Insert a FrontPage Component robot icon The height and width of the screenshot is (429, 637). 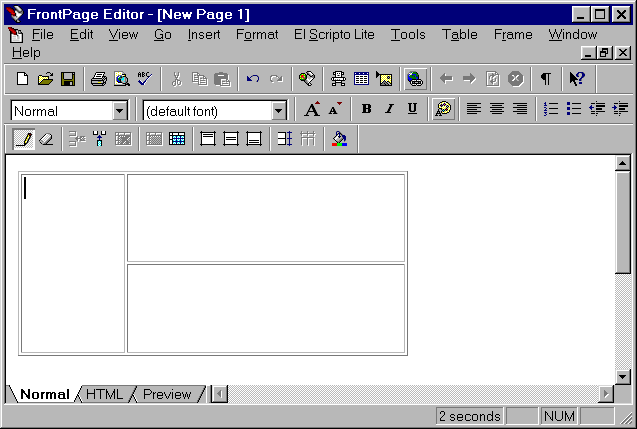338,78
